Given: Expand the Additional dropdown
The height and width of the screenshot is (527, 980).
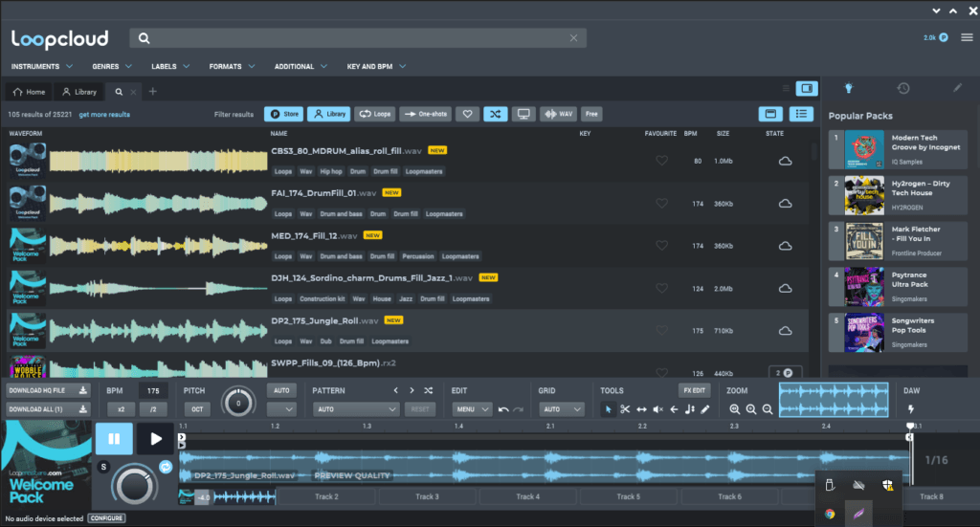Looking at the screenshot, I should click(301, 66).
